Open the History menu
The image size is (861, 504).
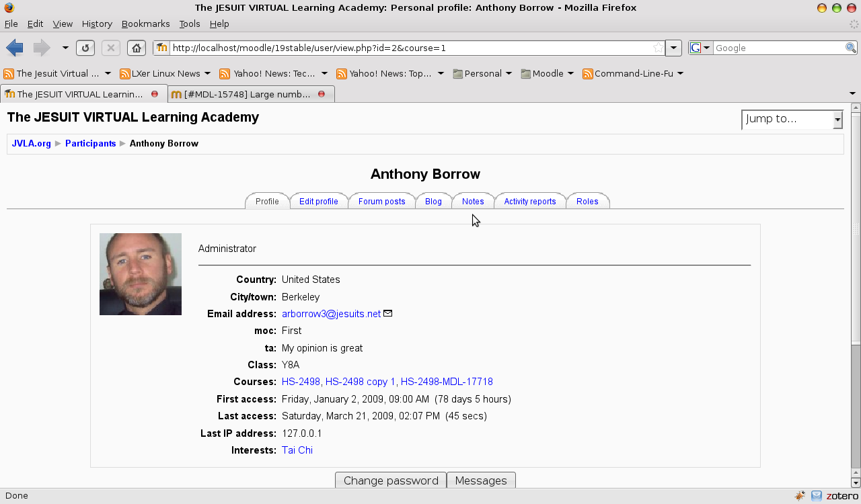97,24
